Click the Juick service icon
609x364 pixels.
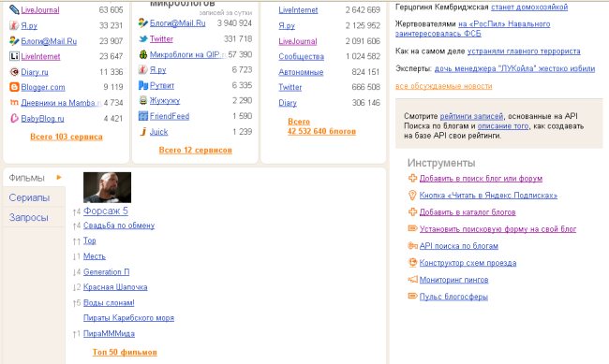tap(143, 132)
